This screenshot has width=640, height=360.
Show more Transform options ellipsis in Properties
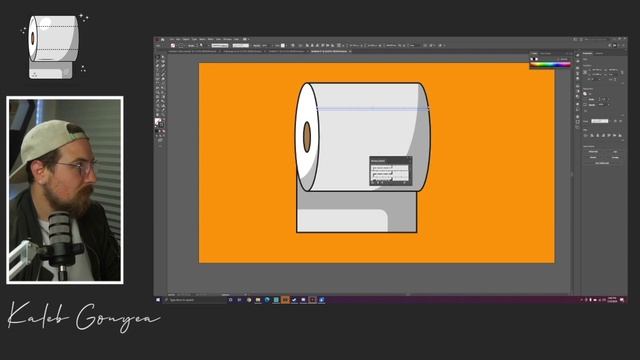pos(622,82)
